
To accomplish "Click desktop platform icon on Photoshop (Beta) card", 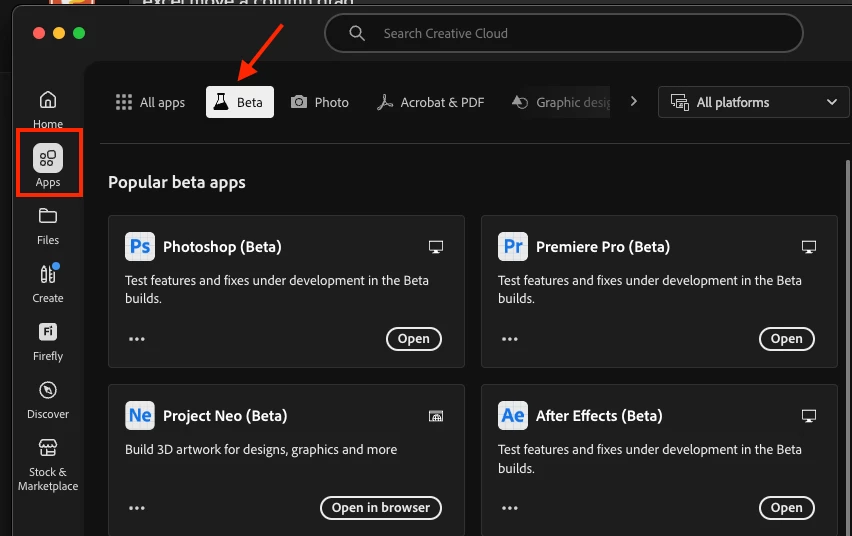I will [x=436, y=247].
